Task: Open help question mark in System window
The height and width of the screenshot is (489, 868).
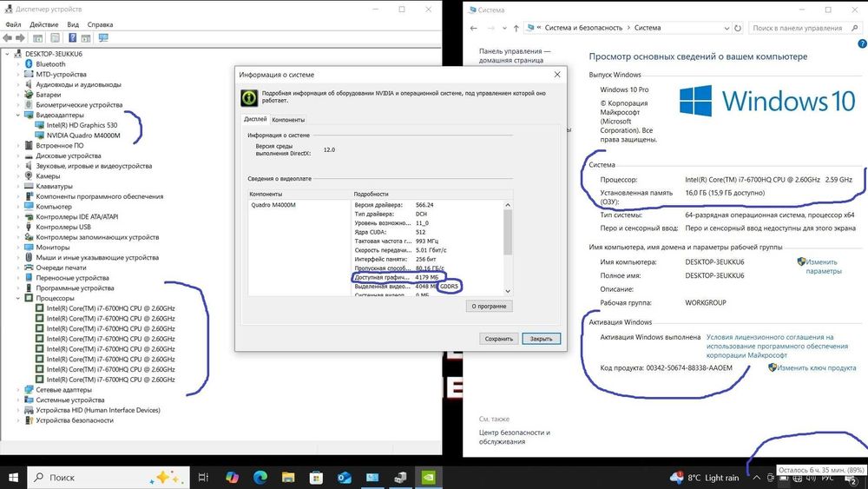Action: tap(862, 43)
